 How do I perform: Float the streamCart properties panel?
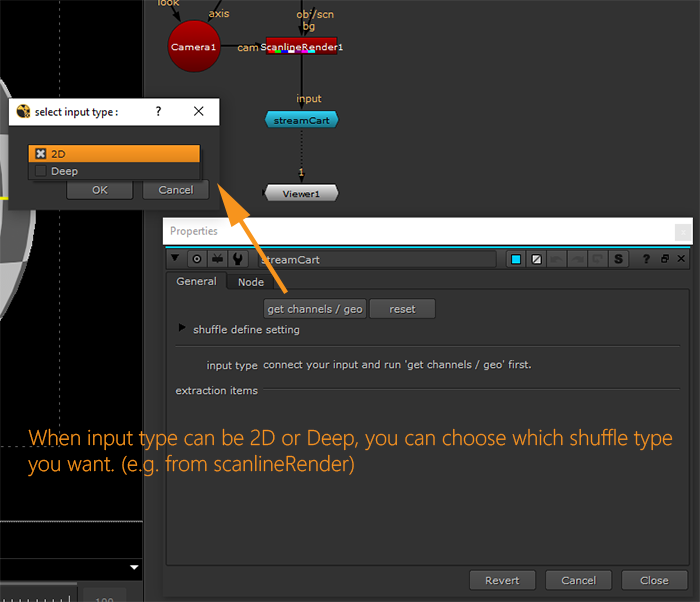[x=664, y=260]
